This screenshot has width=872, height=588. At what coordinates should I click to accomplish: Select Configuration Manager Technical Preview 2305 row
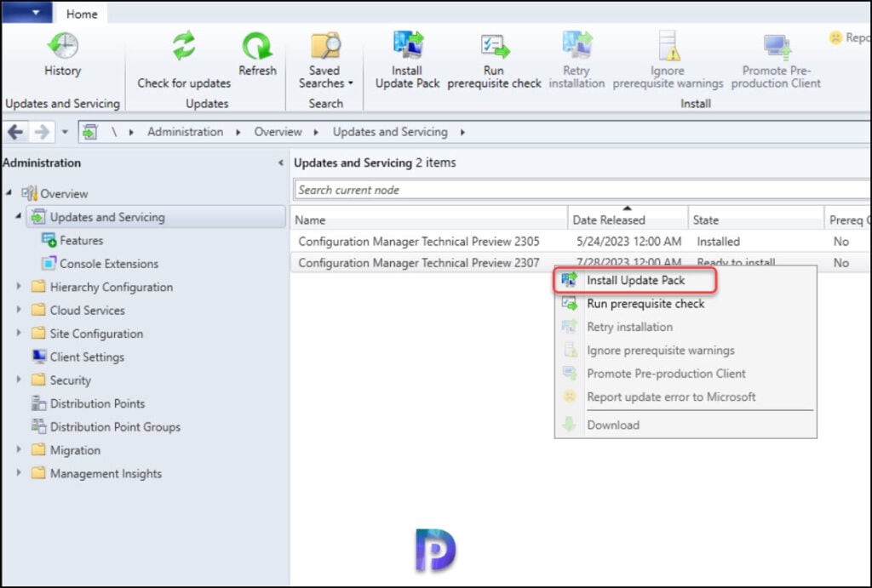tap(581, 241)
